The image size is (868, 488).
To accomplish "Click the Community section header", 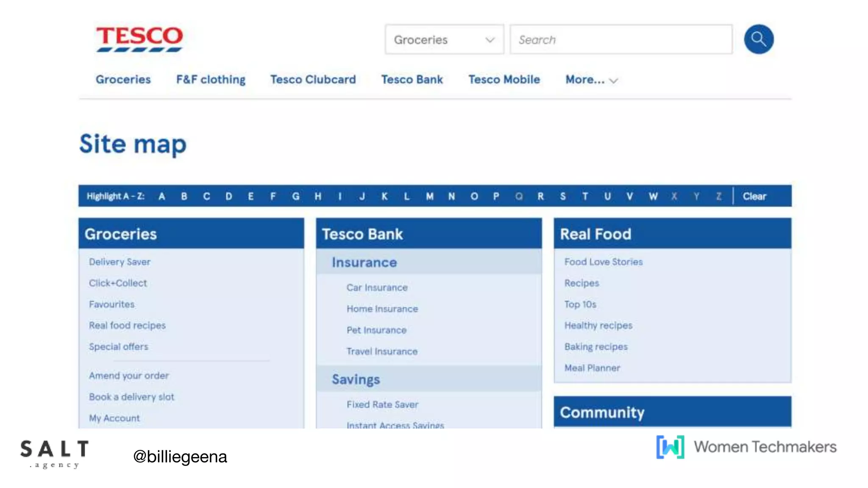I will tap(602, 412).
